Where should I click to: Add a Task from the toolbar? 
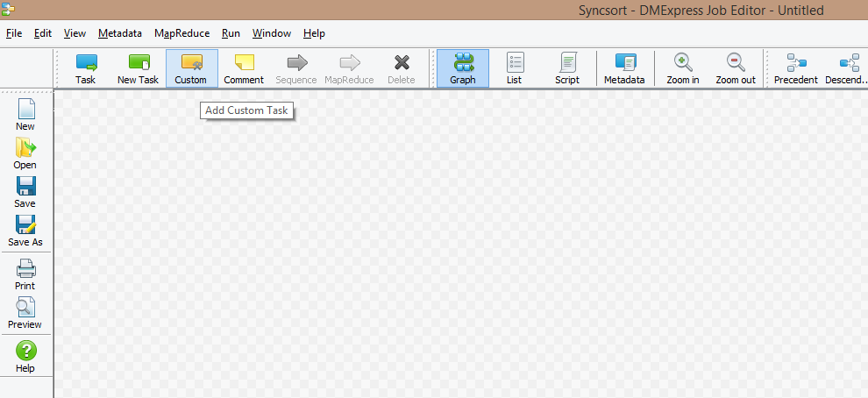(86, 68)
